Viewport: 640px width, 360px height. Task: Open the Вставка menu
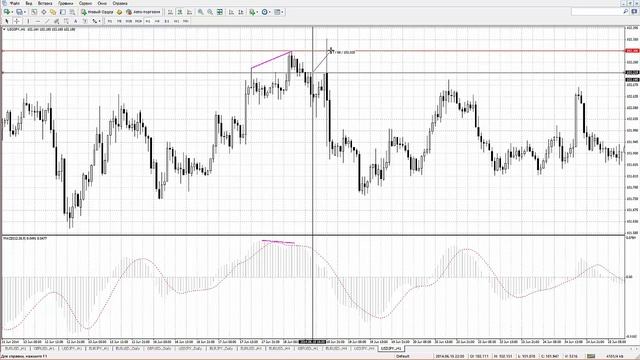(45, 3)
